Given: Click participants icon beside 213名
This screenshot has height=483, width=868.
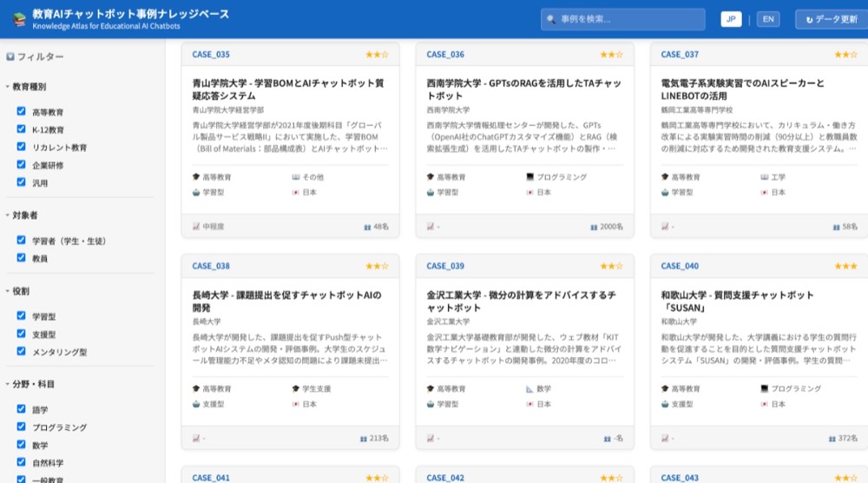Looking at the screenshot, I should coord(363,439).
